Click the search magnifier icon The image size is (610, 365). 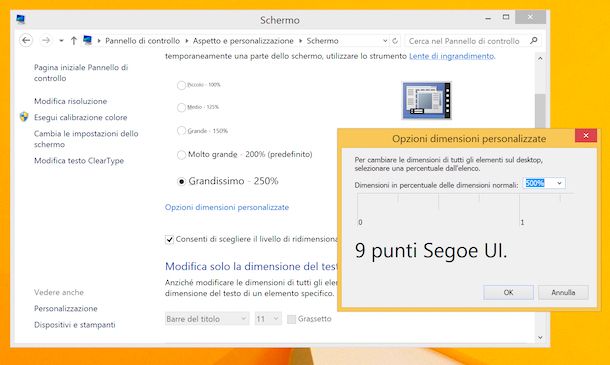coord(534,40)
